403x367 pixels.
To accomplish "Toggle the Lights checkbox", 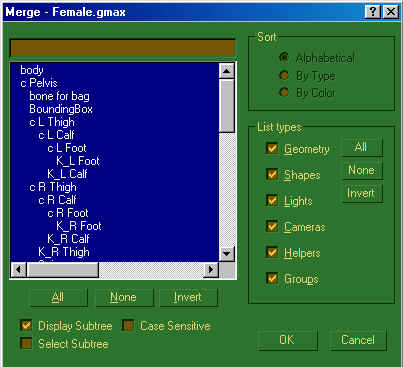I will point(272,200).
